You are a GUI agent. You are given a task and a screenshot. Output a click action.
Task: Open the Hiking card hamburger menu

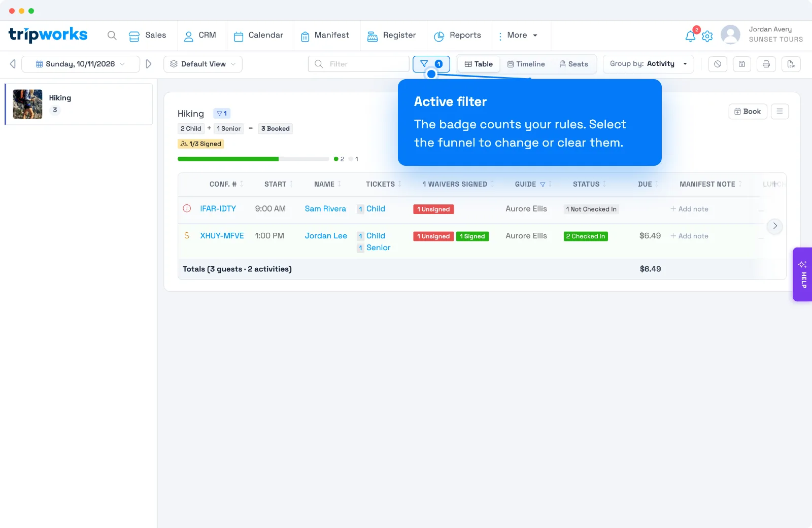[x=780, y=112]
